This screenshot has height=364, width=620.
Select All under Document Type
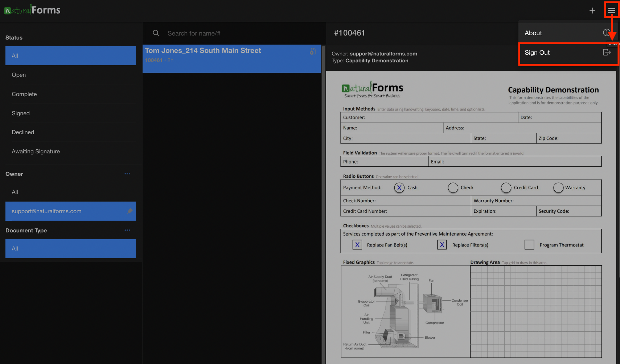point(70,249)
